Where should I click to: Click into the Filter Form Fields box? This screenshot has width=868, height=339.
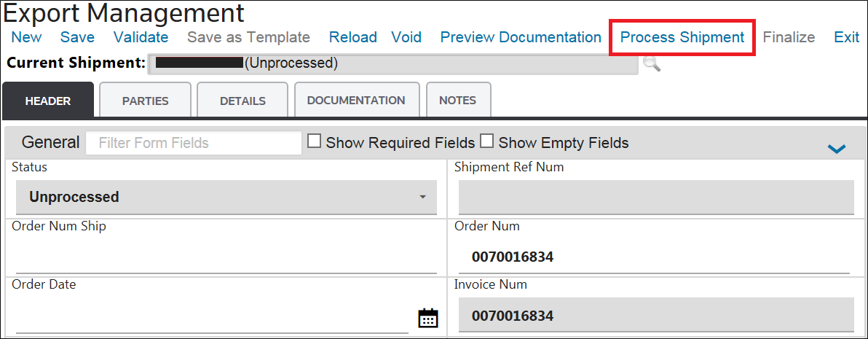click(x=193, y=143)
